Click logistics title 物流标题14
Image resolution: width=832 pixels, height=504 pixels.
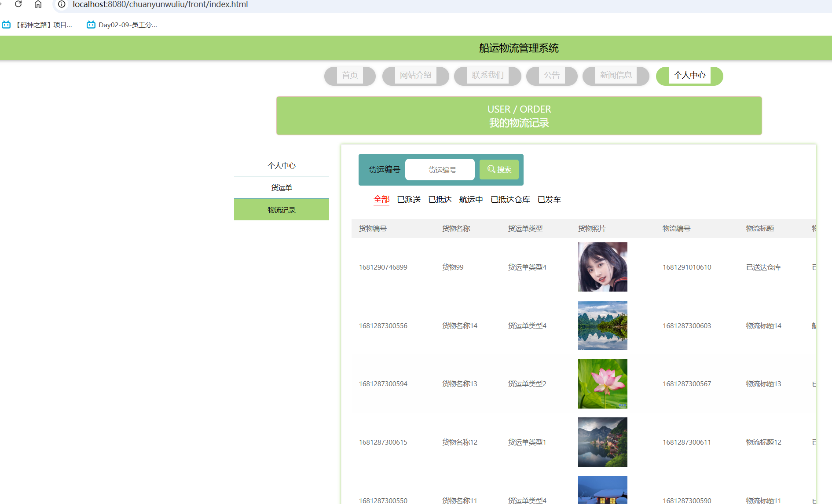pyautogui.click(x=764, y=326)
